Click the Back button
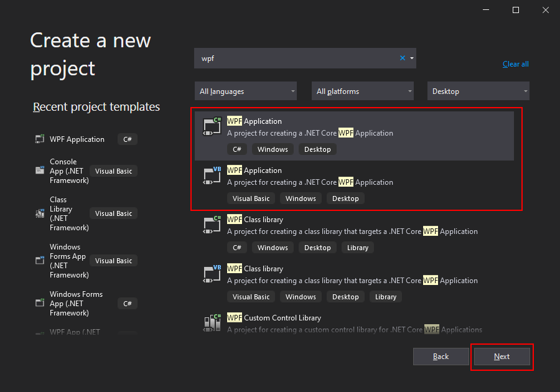 click(441, 357)
